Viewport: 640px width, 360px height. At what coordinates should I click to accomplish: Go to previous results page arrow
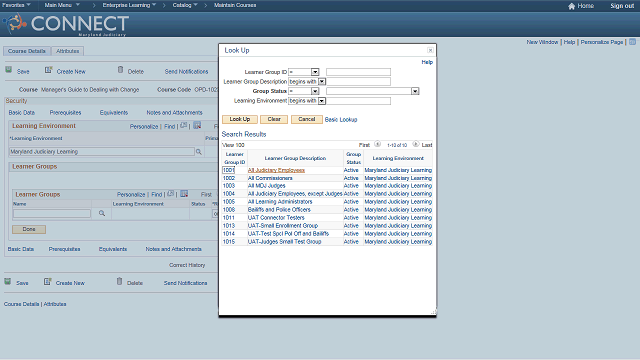378,144
